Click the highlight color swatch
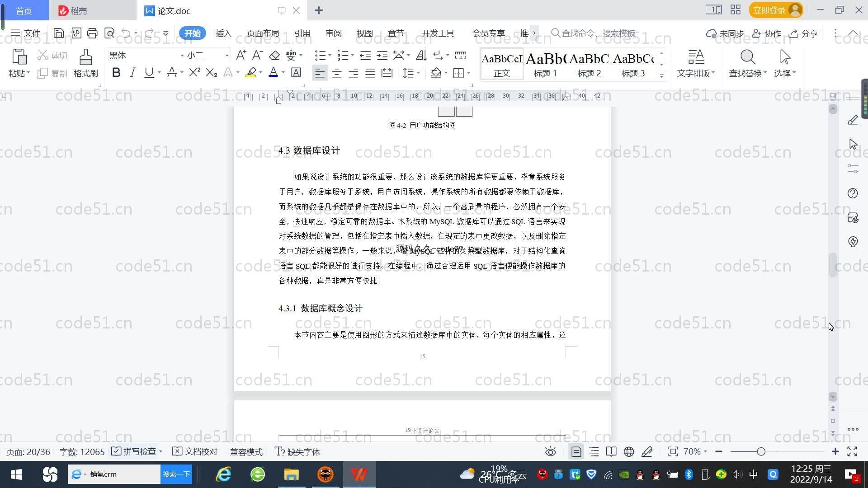 click(x=251, y=72)
